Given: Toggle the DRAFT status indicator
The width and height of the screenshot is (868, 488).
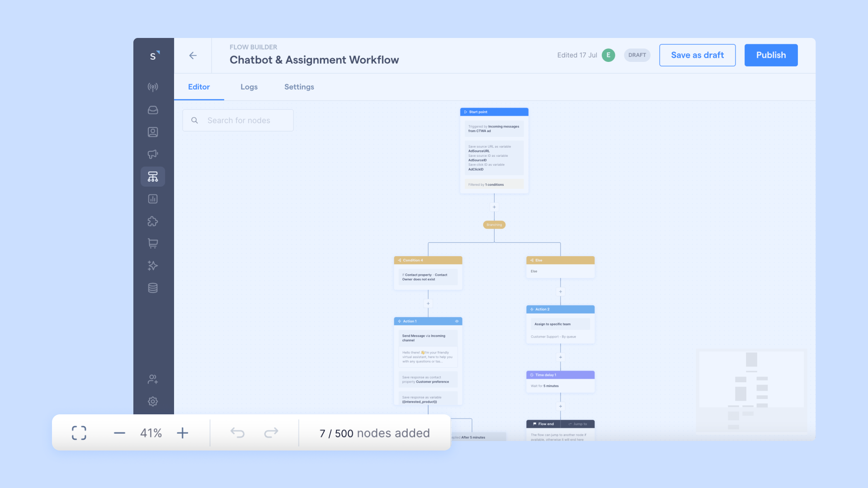Looking at the screenshot, I should click(636, 55).
